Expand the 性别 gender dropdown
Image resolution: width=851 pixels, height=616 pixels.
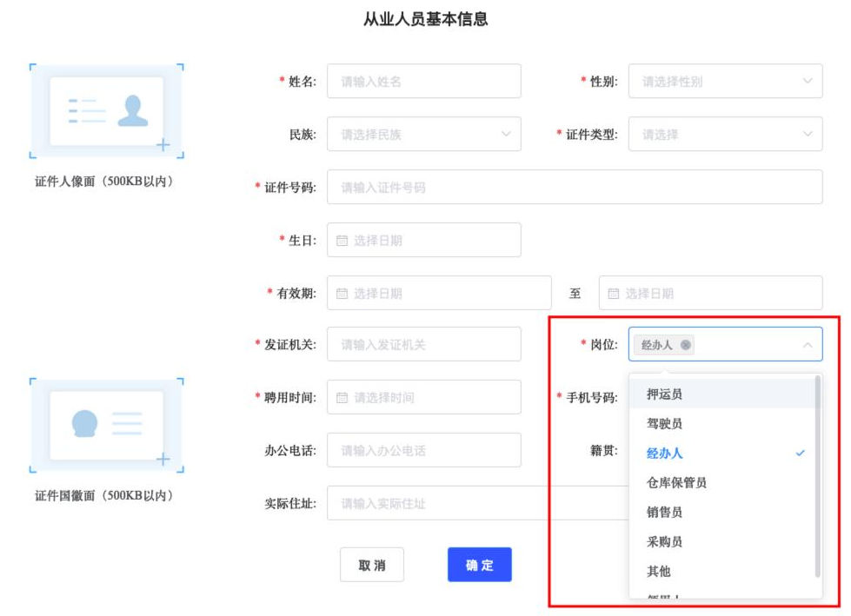[725, 82]
